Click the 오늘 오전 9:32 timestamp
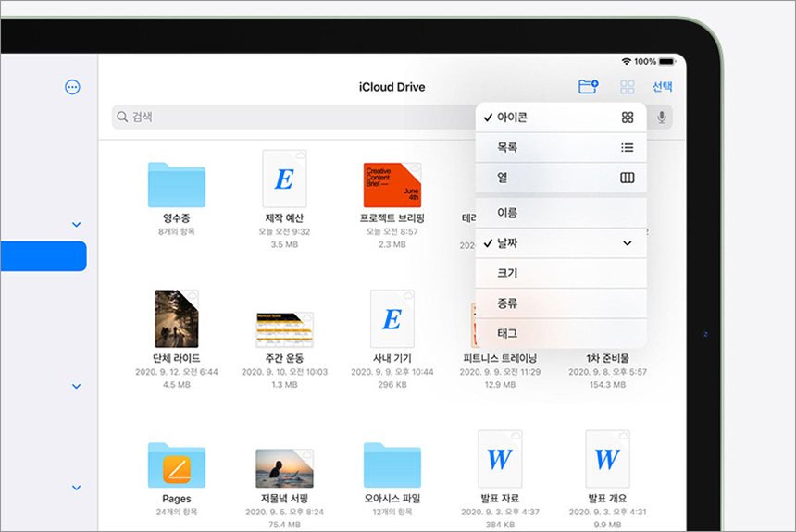Viewport: 796px width, 532px height. (284, 231)
